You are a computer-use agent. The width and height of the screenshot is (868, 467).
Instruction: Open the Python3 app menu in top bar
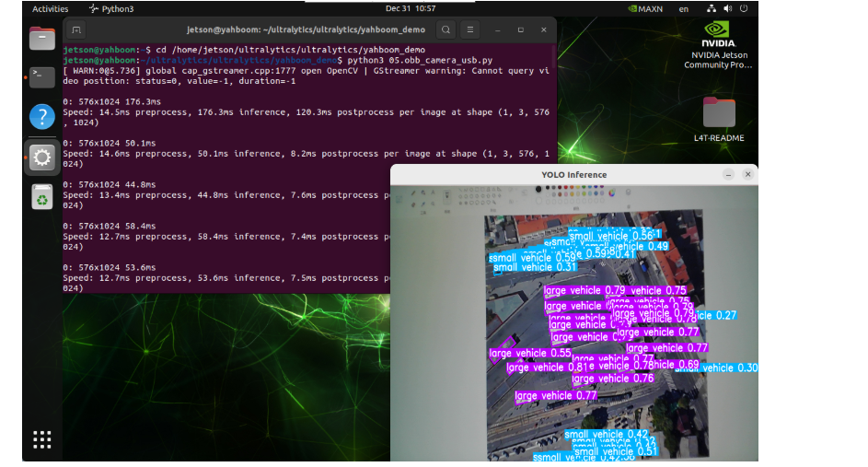pyautogui.click(x=111, y=9)
